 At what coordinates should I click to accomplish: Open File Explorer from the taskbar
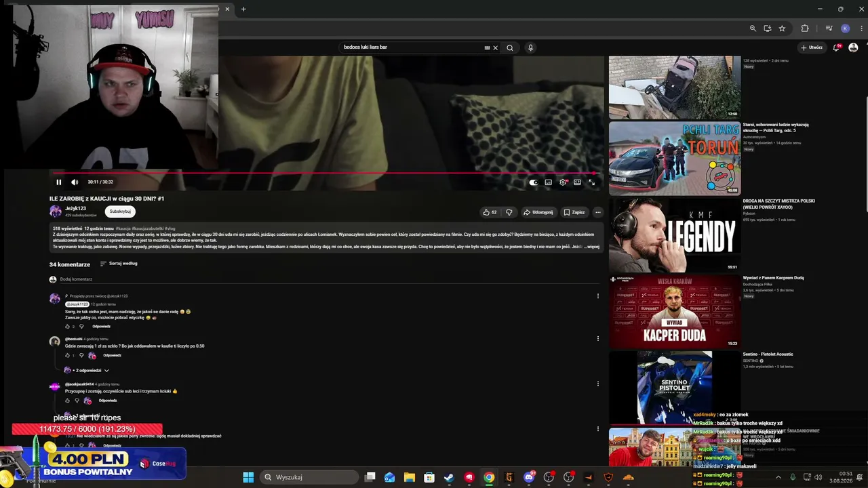(409, 477)
